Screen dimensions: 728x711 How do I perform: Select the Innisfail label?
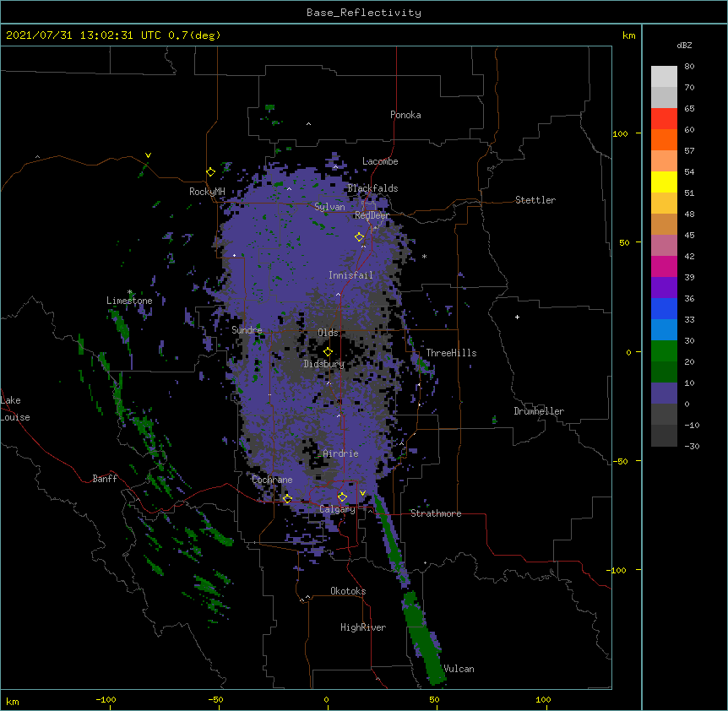coord(350,275)
